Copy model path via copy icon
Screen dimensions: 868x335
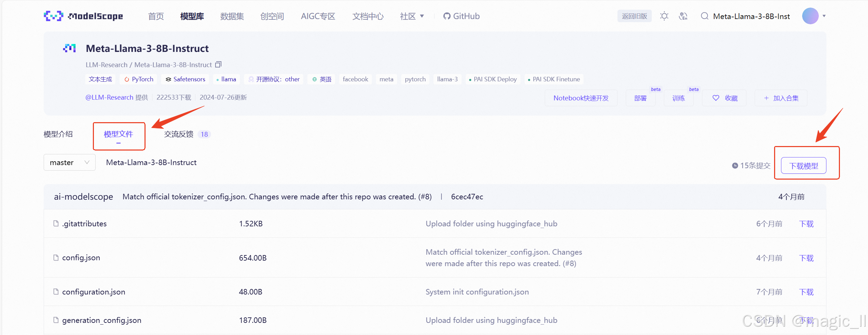(x=218, y=64)
